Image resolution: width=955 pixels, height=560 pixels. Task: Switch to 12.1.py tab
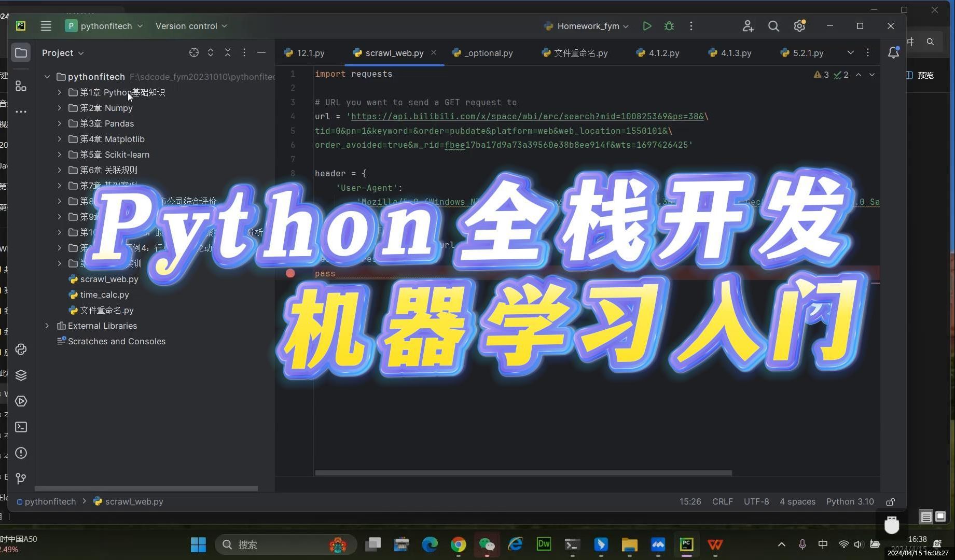(305, 53)
